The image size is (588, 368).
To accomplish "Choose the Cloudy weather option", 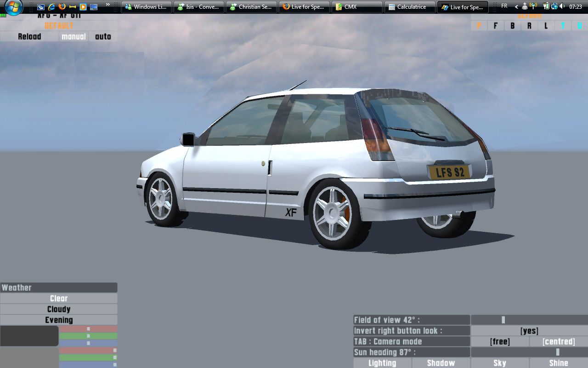I will pos(59,310).
